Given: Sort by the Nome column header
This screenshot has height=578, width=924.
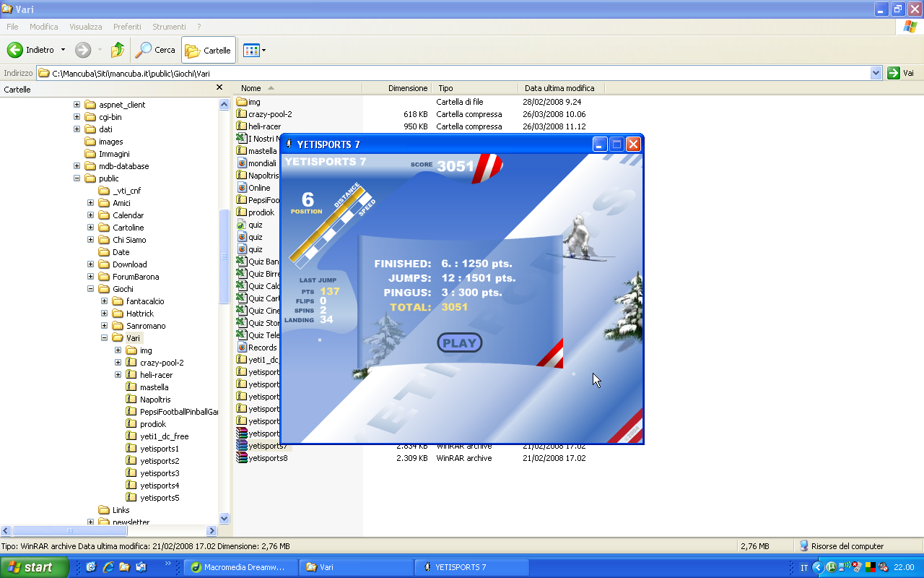Looking at the screenshot, I should 297,88.
